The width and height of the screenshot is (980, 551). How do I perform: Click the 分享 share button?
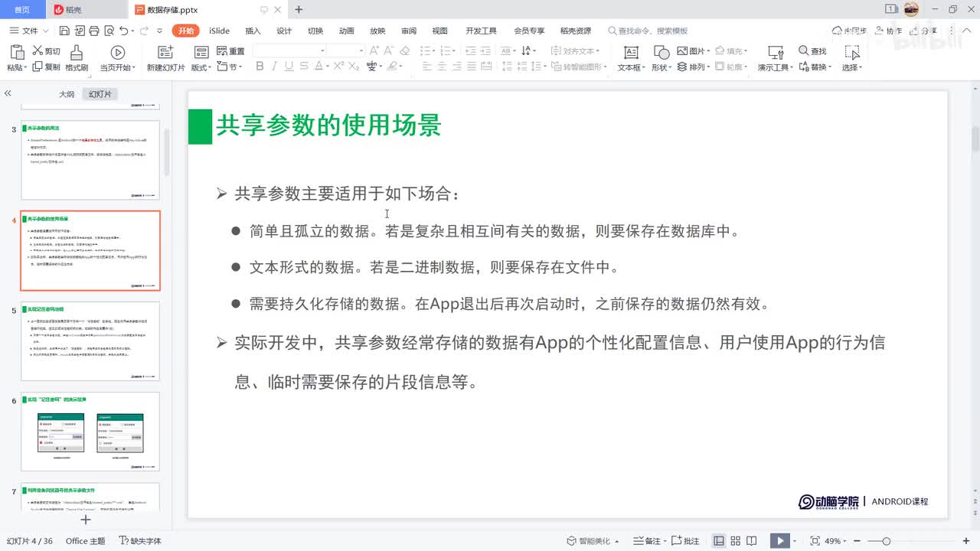point(923,31)
